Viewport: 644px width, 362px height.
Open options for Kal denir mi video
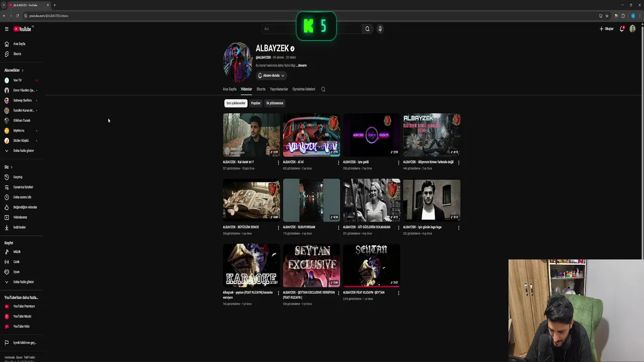278,162
